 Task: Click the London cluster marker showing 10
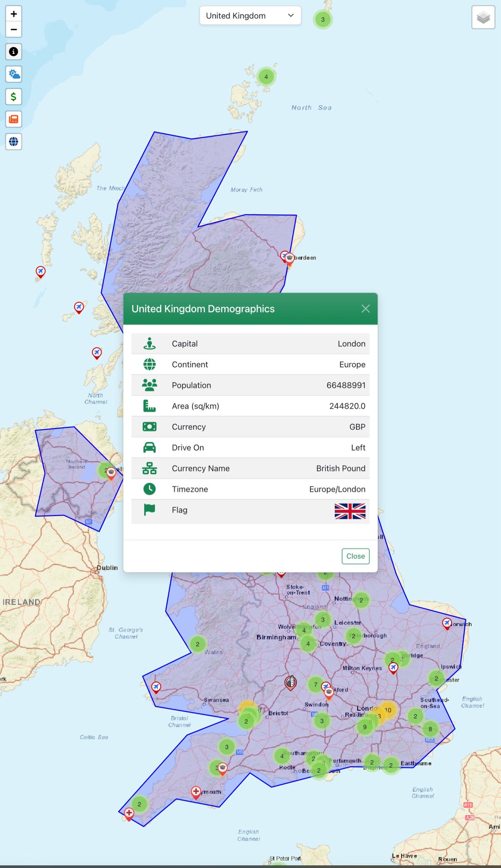pos(388,710)
